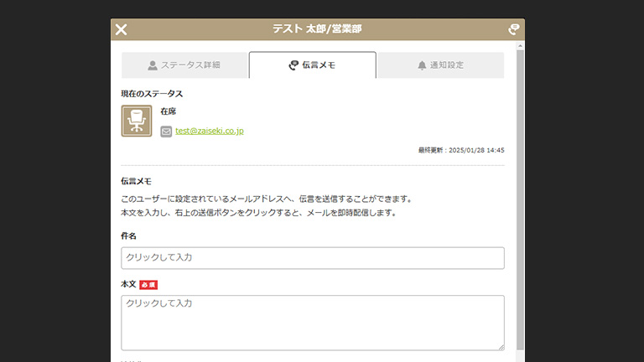The width and height of the screenshot is (644, 362).
Task: Click inside the 本文 message textarea
Action: 312,322
